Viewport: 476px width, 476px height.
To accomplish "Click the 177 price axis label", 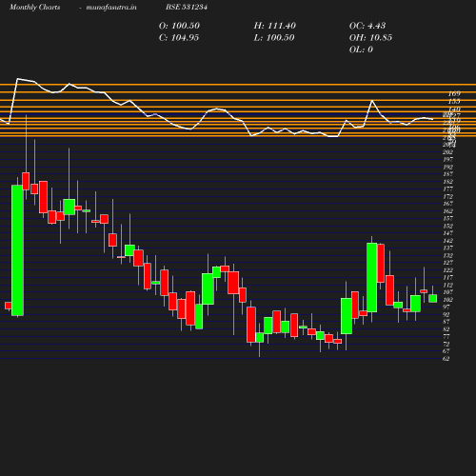I will [x=447, y=189].
